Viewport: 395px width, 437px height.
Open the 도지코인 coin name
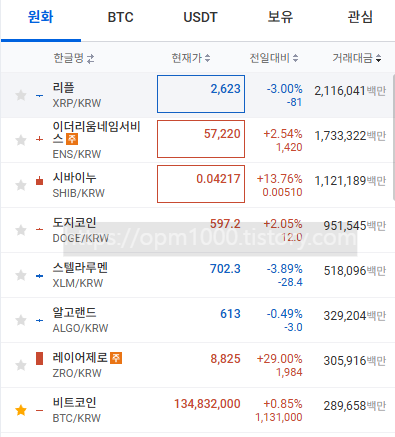(x=74, y=222)
